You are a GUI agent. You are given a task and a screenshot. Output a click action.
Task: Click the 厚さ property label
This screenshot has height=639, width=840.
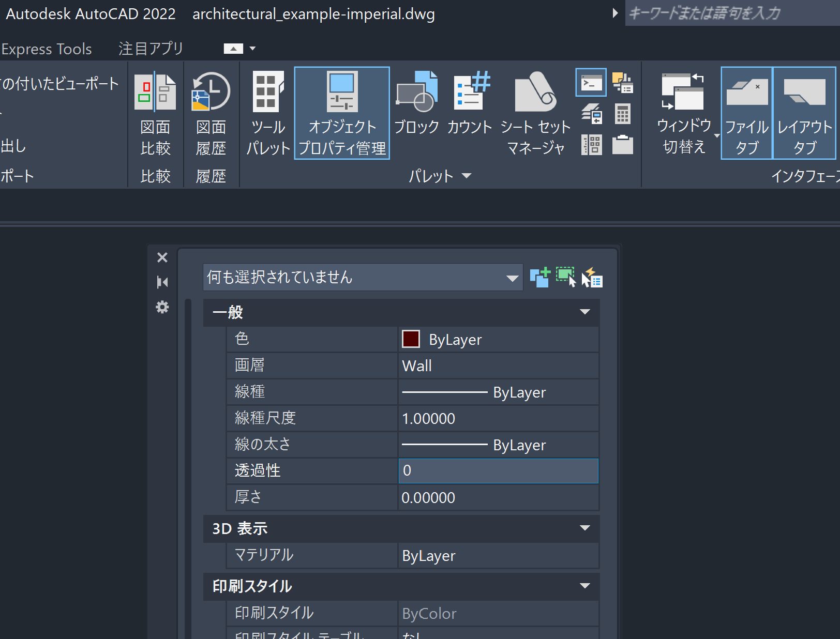tap(248, 497)
